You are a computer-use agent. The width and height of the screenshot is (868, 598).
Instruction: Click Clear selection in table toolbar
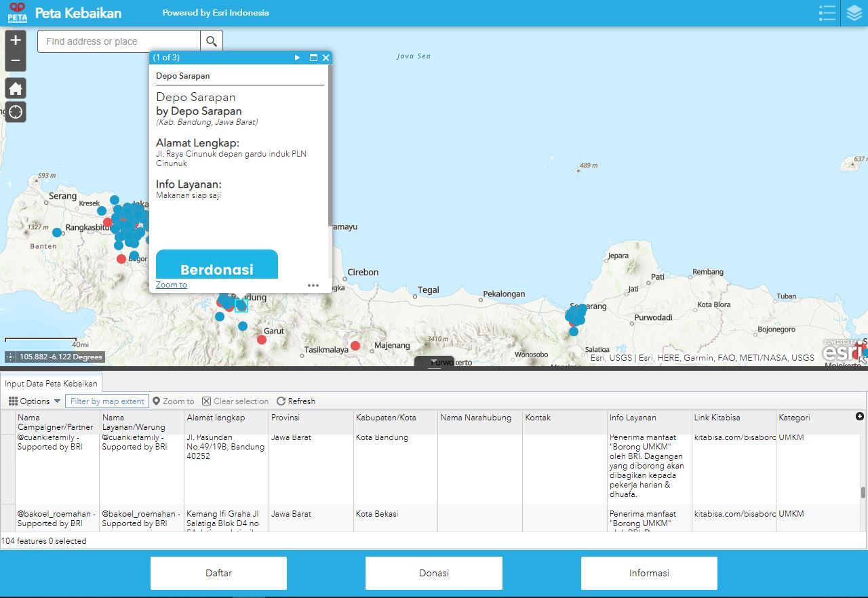coord(235,401)
